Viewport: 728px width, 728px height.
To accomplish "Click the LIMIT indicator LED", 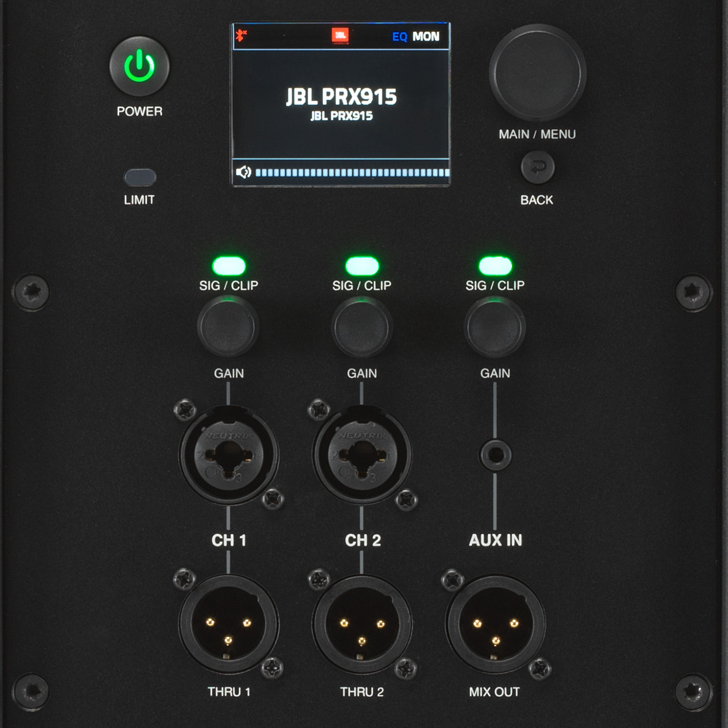I will tap(140, 178).
